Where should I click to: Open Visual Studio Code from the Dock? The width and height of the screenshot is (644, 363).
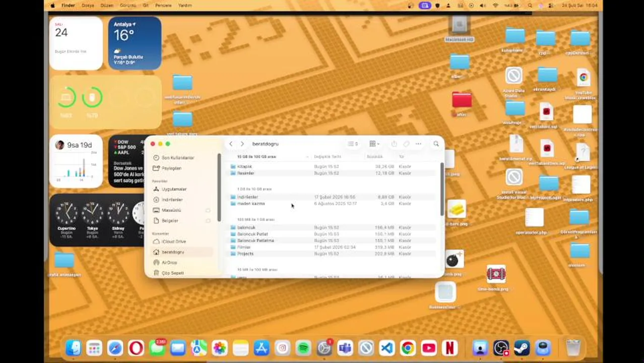pyautogui.click(x=387, y=348)
